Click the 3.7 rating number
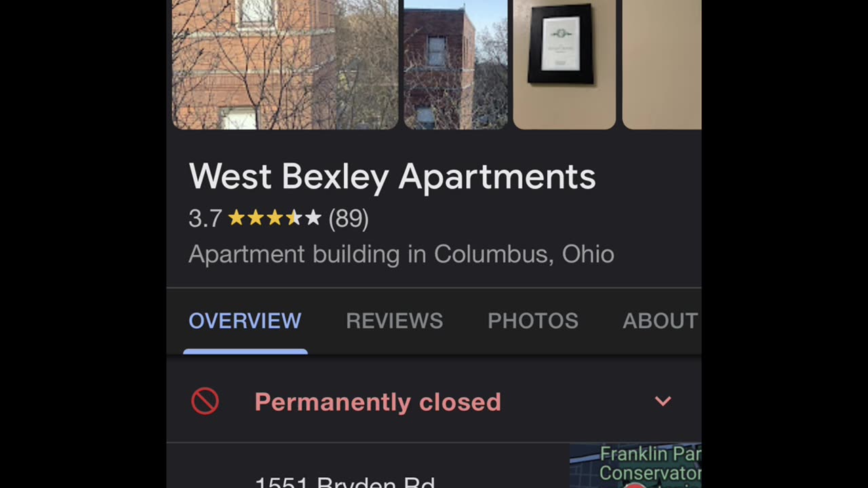868x488 pixels. (205, 218)
